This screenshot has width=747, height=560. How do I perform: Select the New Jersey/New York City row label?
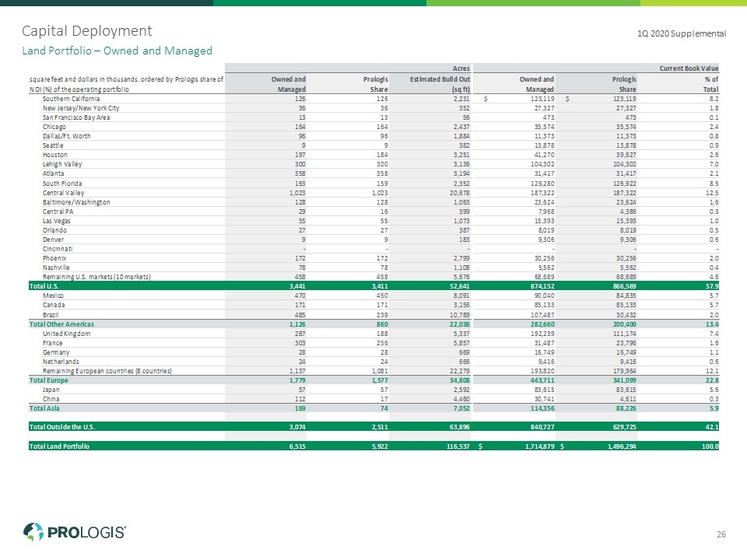(81, 108)
